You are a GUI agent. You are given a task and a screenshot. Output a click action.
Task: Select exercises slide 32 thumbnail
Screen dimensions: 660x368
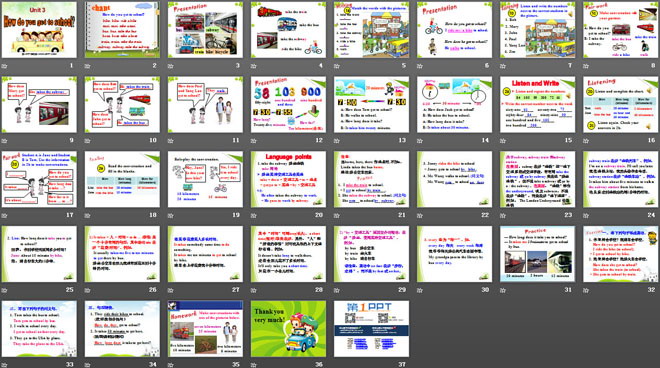(x=621, y=254)
